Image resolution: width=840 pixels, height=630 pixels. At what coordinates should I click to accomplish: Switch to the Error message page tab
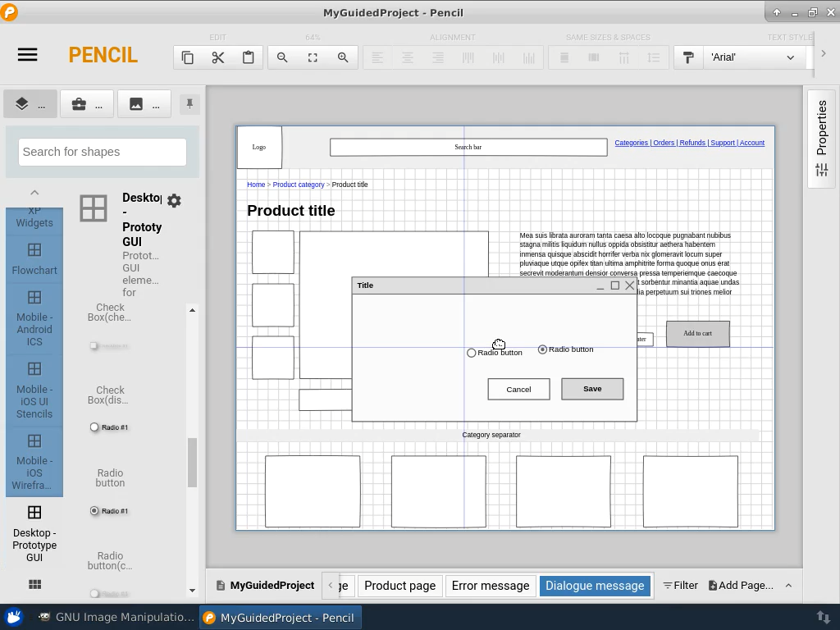point(490,586)
